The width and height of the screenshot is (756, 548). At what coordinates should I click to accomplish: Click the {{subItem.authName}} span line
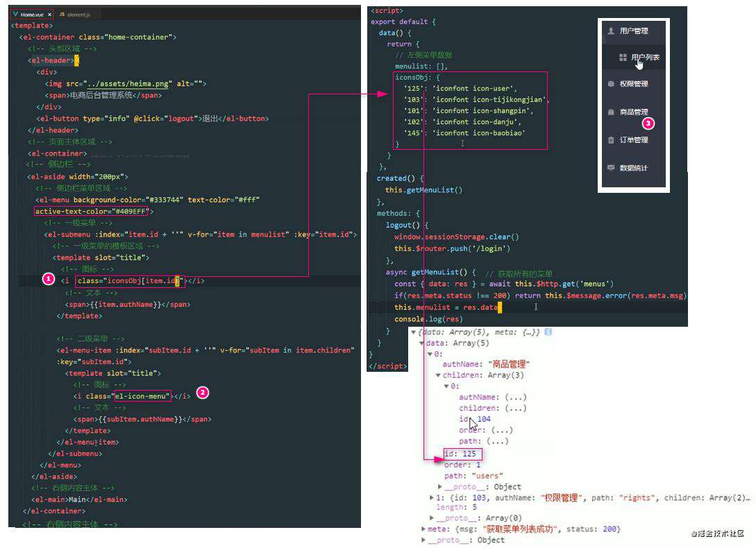tap(142, 419)
